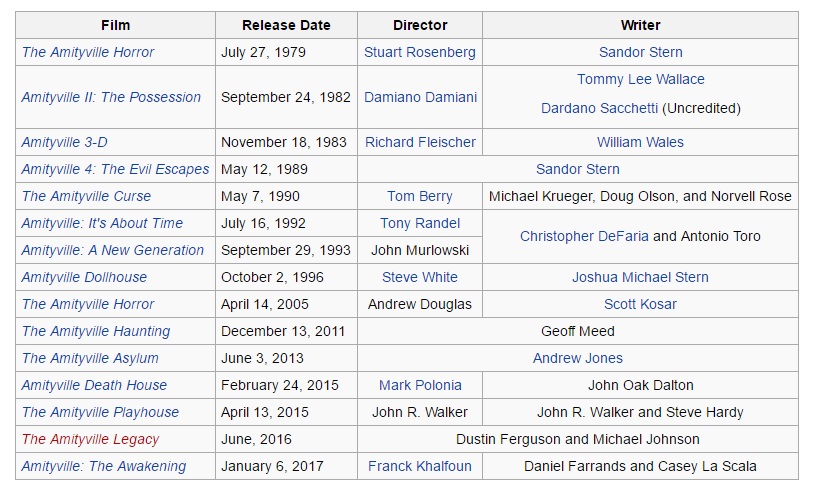Open the William Wales writer link
Screen dimensions: 814x490
tap(640, 142)
